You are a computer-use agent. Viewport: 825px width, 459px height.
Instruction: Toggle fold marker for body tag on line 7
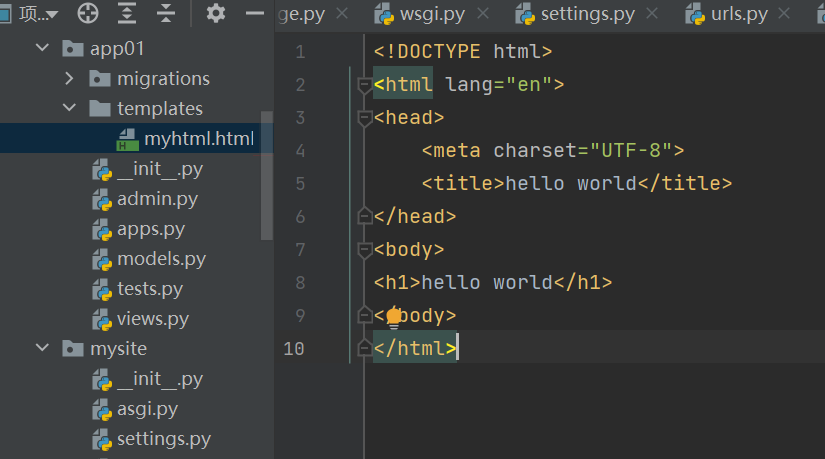(x=365, y=250)
